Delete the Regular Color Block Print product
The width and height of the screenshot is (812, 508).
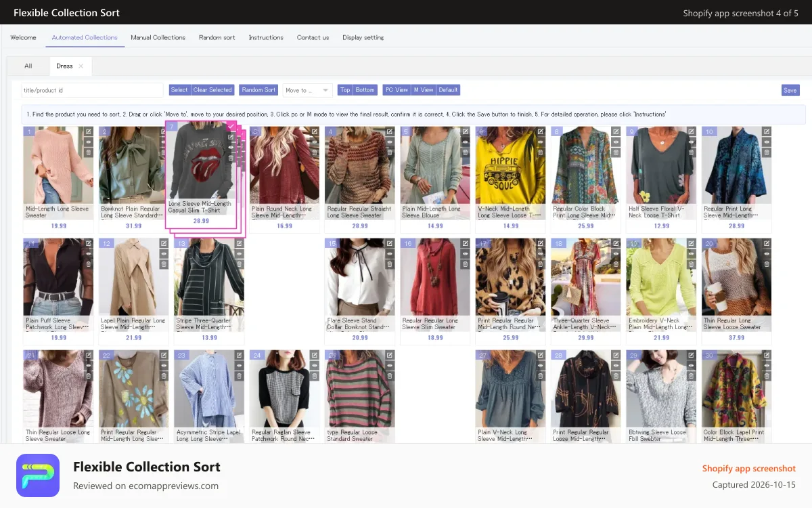coord(616,153)
